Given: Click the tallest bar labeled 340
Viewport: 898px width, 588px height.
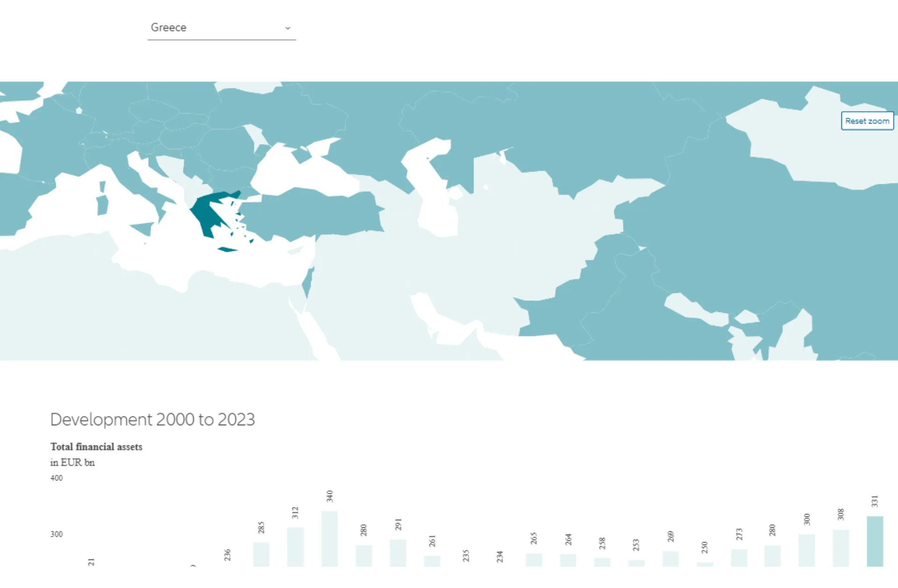Looking at the screenshot, I should [x=329, y=538].
